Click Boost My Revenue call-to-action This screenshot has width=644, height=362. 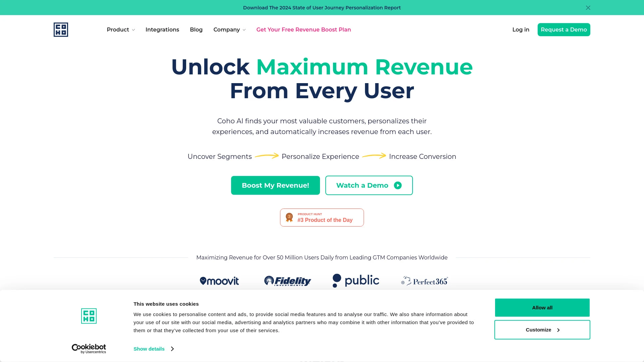tap(276, 185)
